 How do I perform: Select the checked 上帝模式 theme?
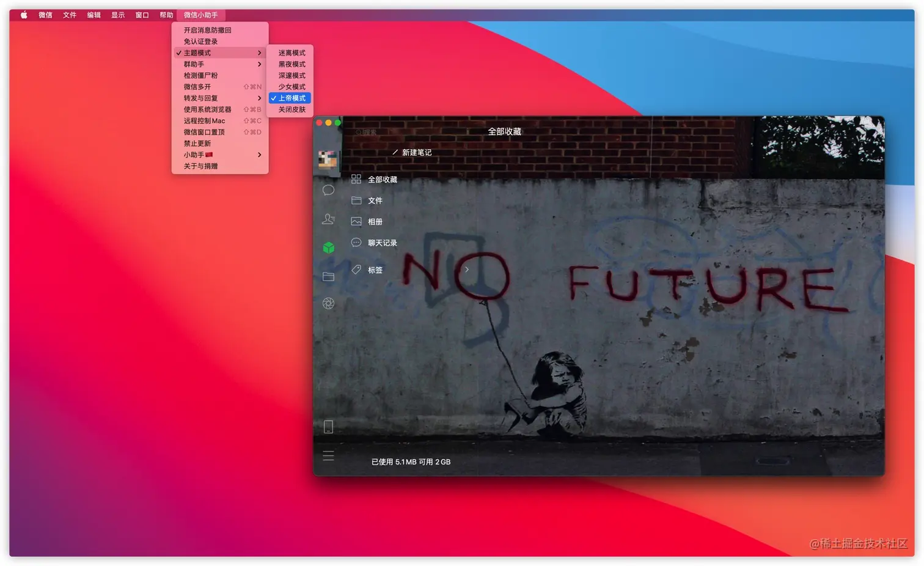click(290, 98)
